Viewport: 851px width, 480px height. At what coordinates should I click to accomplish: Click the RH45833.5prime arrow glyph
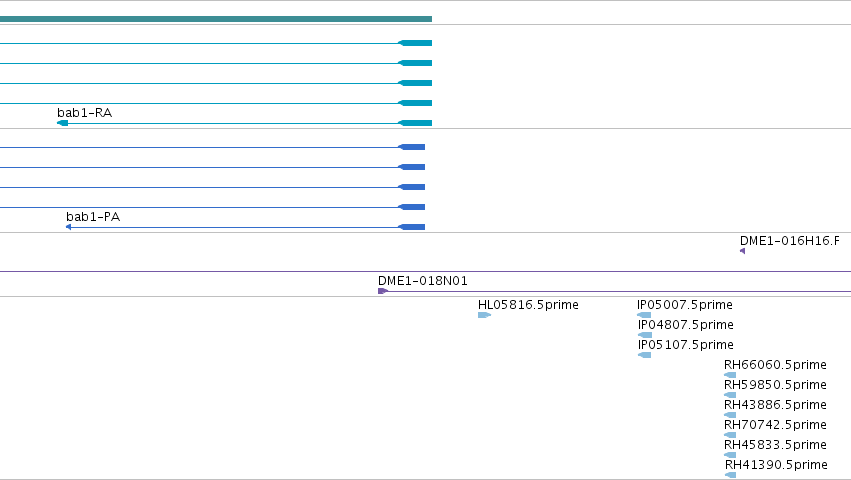(730, 455)
